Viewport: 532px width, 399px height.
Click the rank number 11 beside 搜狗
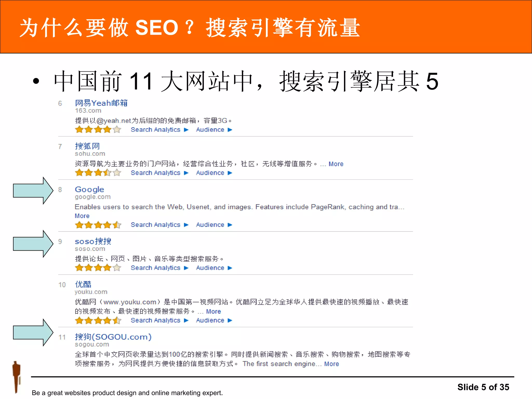[62, 337]
